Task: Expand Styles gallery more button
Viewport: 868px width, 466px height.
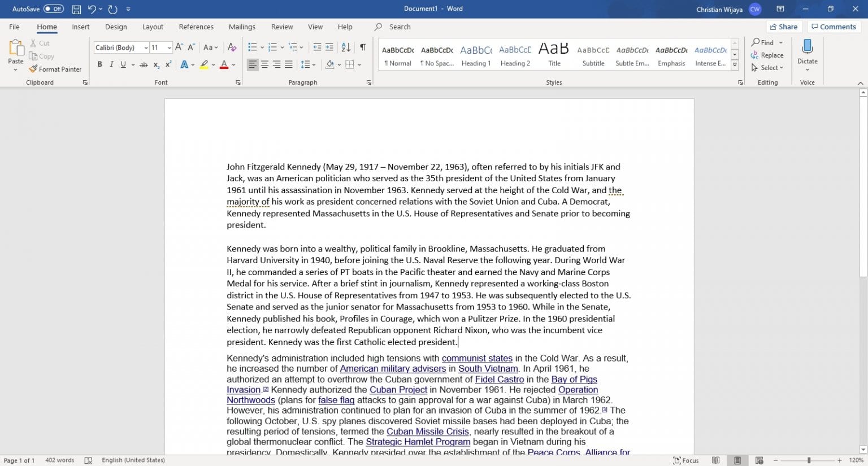Action: 735,65
